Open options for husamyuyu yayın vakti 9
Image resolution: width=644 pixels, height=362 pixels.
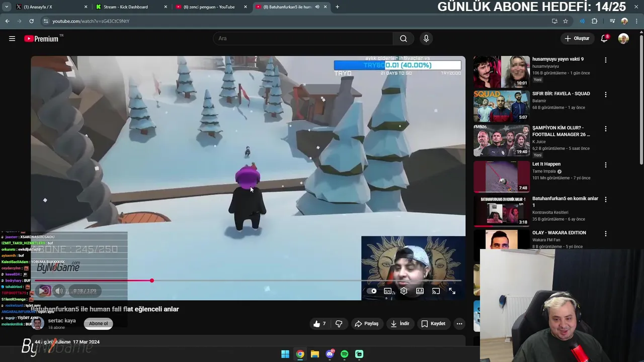tap(606, 60)
